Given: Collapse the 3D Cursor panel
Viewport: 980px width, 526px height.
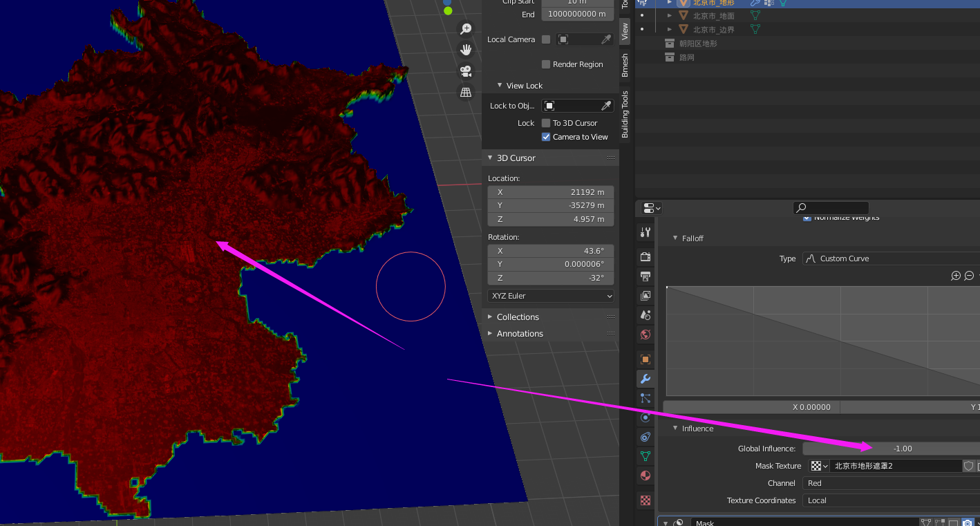Looking at the screenshot, I should click(x=489, y=158).
